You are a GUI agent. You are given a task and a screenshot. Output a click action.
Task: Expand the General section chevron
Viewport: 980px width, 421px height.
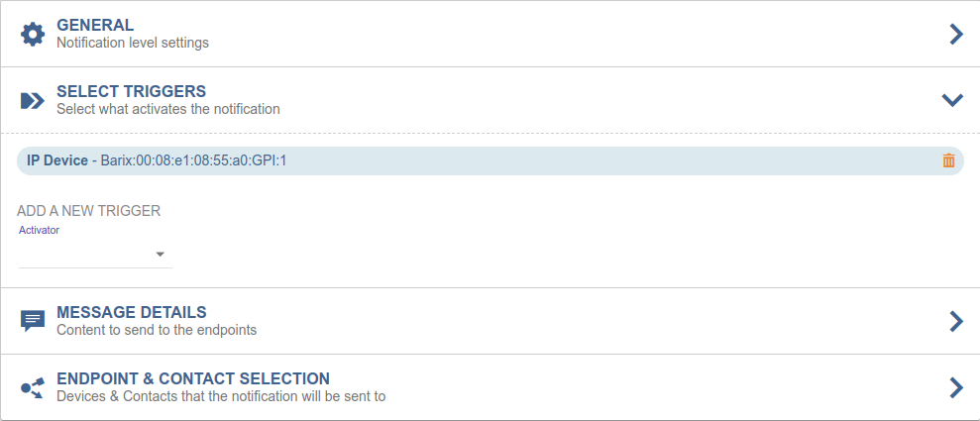955,34
